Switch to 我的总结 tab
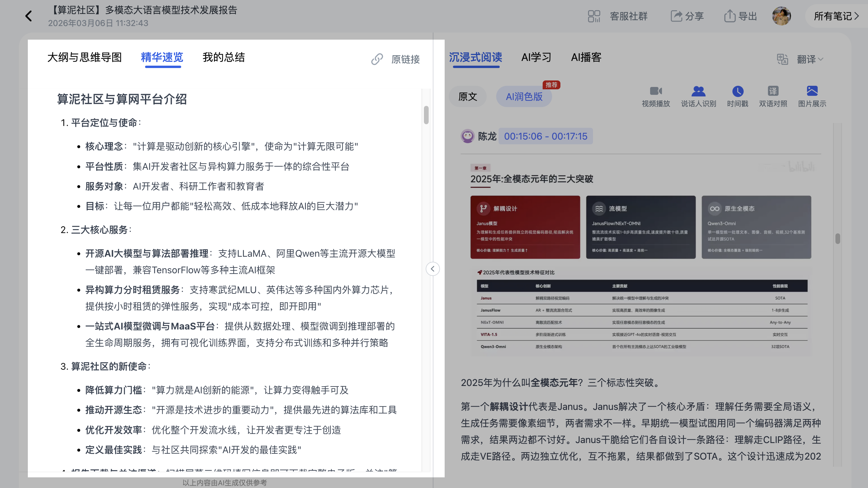The height and width of the screenshot is (488, 868). tap(224, 57)
